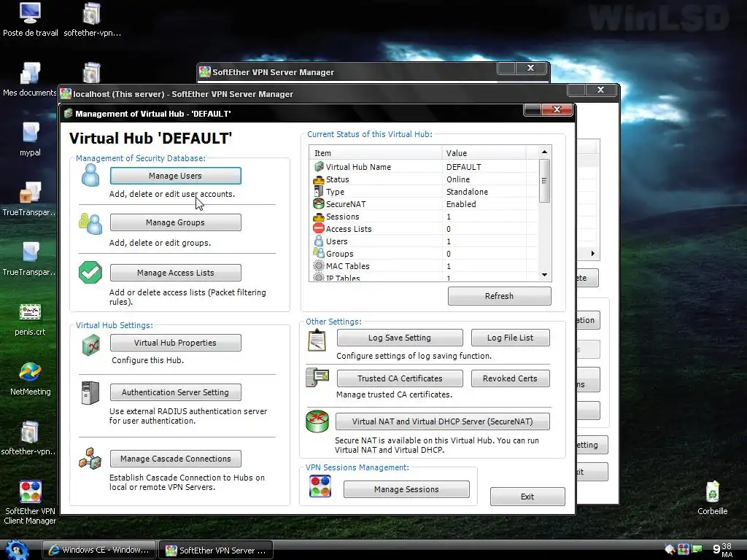Click the cascade connections network icon
Screen dimensions: 747x560
pyautogui.click(x=90, y=459)
